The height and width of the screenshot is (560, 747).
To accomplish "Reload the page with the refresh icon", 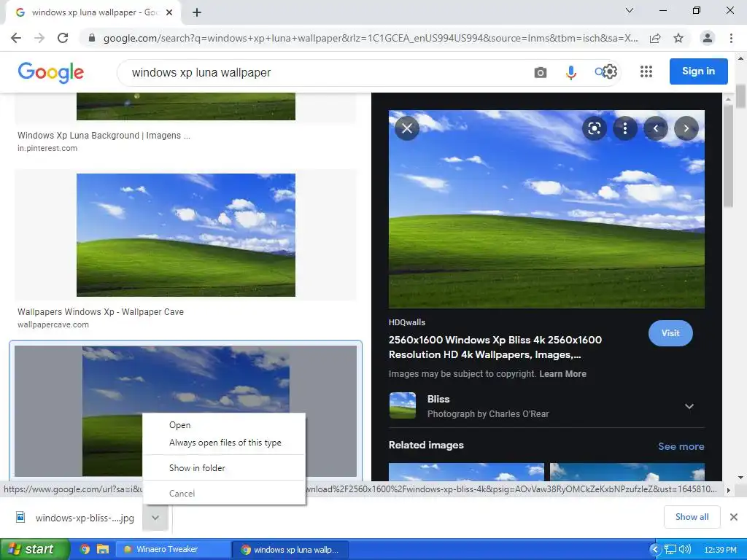I will click(63, 38).
